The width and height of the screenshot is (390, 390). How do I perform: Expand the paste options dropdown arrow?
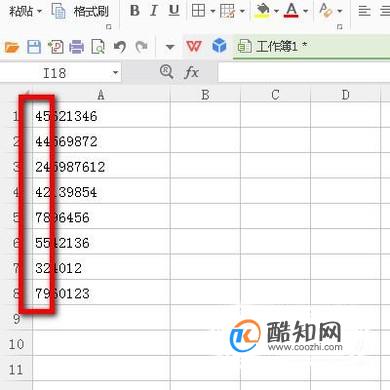click(39, 11)
